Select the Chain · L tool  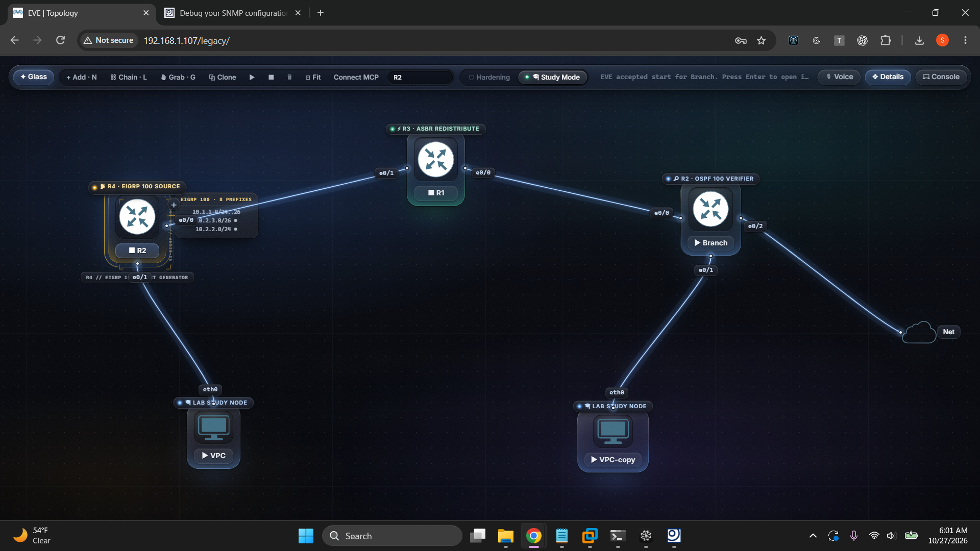click(129, 77)
